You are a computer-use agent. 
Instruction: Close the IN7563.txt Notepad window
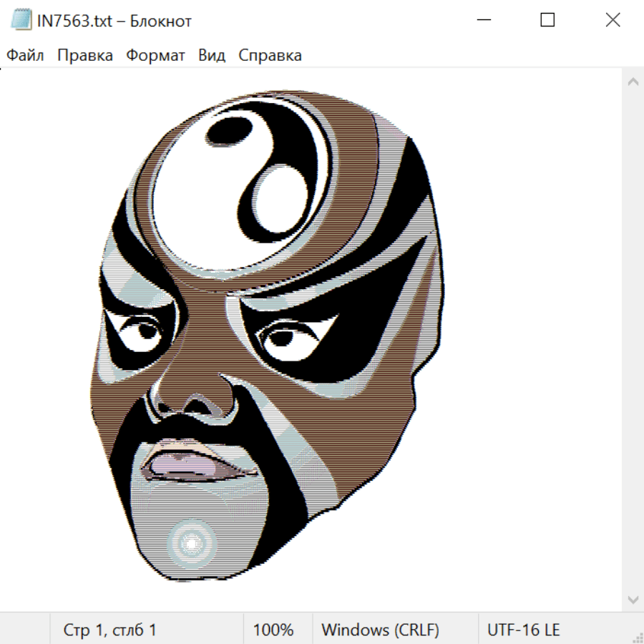tap(613, 21)
